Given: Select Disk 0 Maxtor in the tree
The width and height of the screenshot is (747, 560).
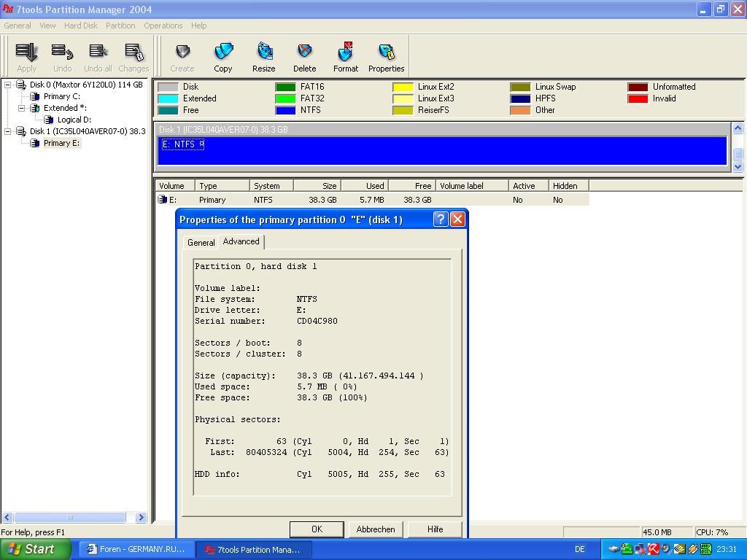Looking at the screenshot, I should [86, 85].
